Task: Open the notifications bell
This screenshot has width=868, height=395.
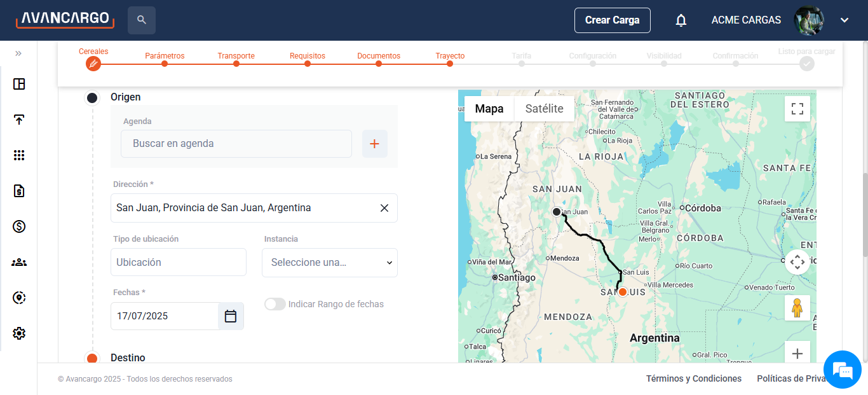Action: pos(681,20)
